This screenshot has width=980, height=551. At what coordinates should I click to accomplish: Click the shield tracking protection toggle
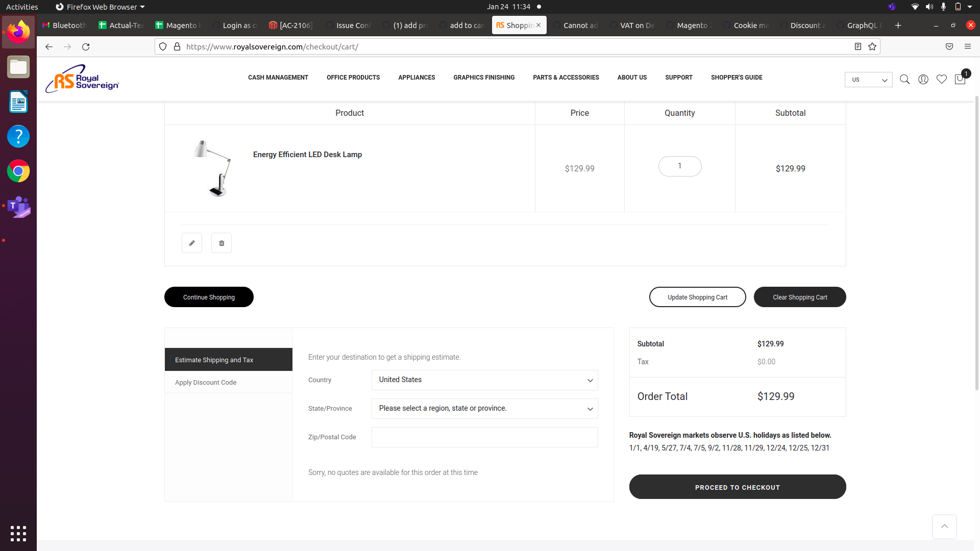tap(162, 46)
